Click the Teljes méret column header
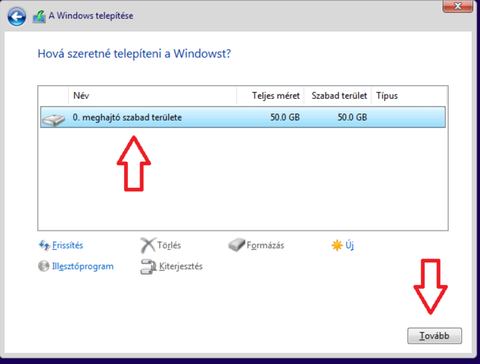 (270, 96)
